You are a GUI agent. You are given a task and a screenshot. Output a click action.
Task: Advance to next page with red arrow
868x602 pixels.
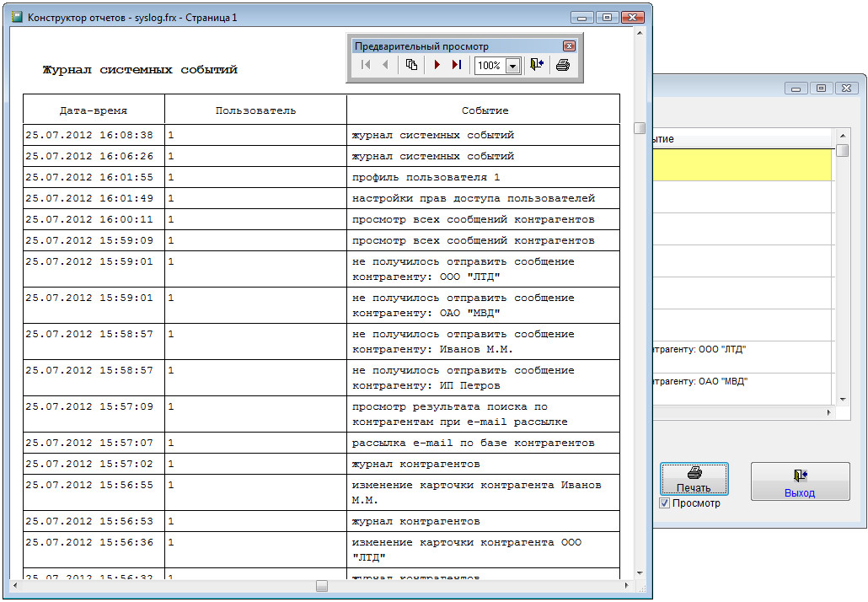(437, 65)
